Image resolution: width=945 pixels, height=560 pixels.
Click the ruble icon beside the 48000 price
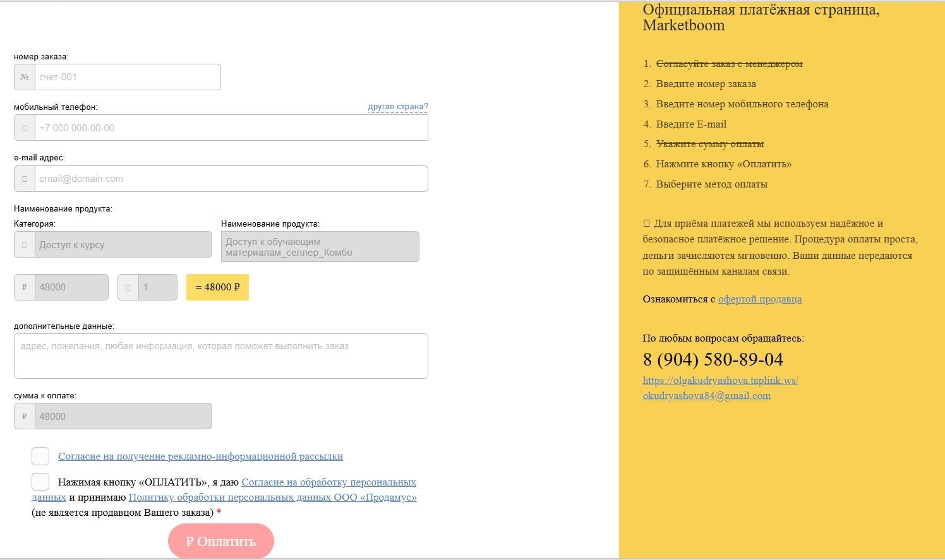(25, 287)
